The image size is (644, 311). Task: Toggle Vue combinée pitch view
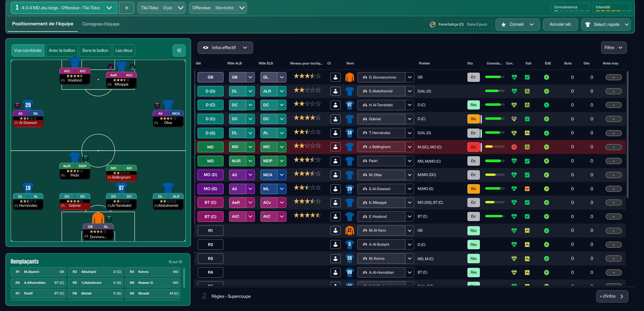tap(28, 50)
